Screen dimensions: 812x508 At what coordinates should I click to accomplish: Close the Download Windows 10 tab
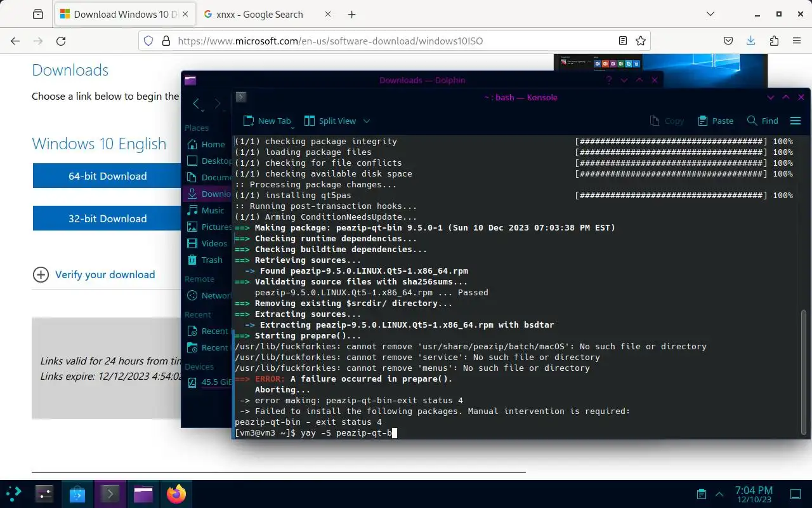point(185,14)
